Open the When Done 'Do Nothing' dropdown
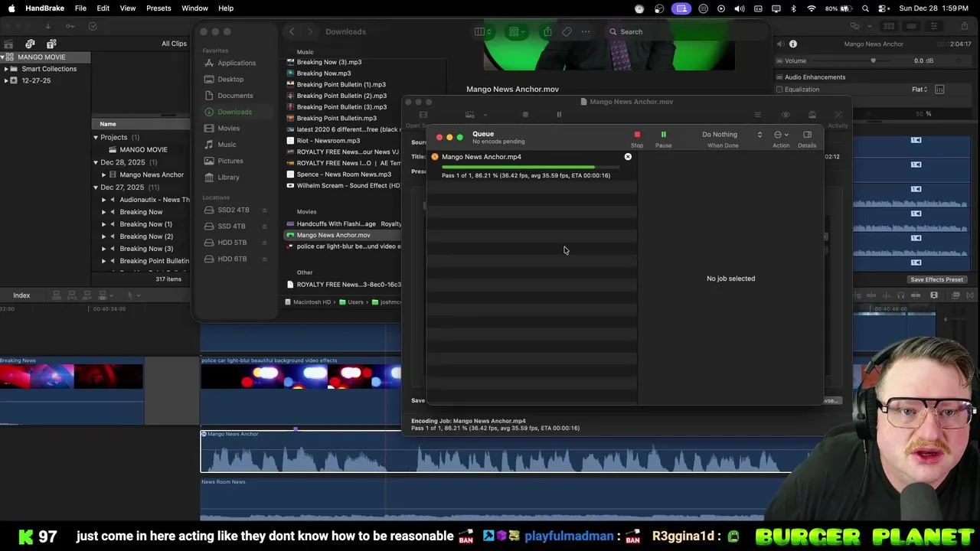 click(x=732, y=135)
